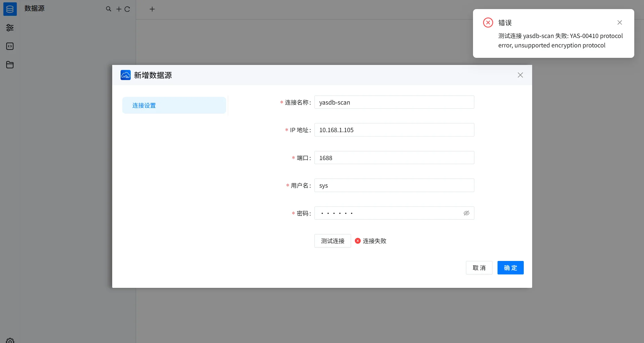Open the settings gear icon
The height and width of the screenshot is (343, 644).
[10, 340]
